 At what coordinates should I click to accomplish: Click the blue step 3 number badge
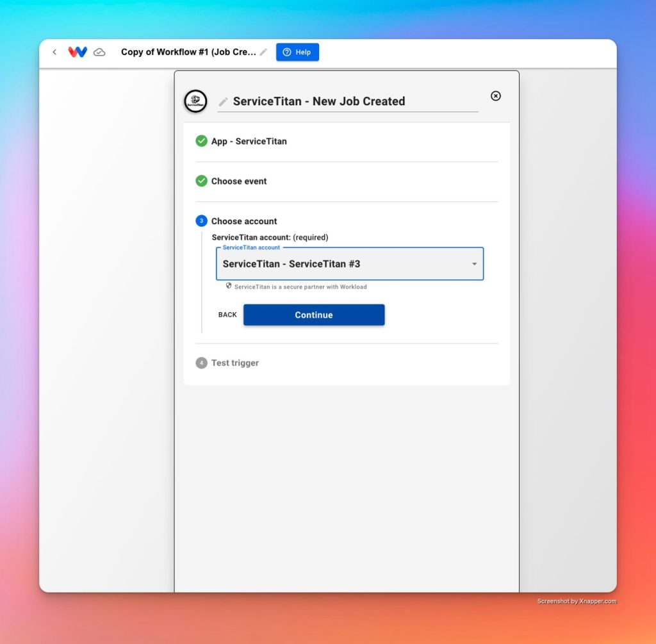201,221
